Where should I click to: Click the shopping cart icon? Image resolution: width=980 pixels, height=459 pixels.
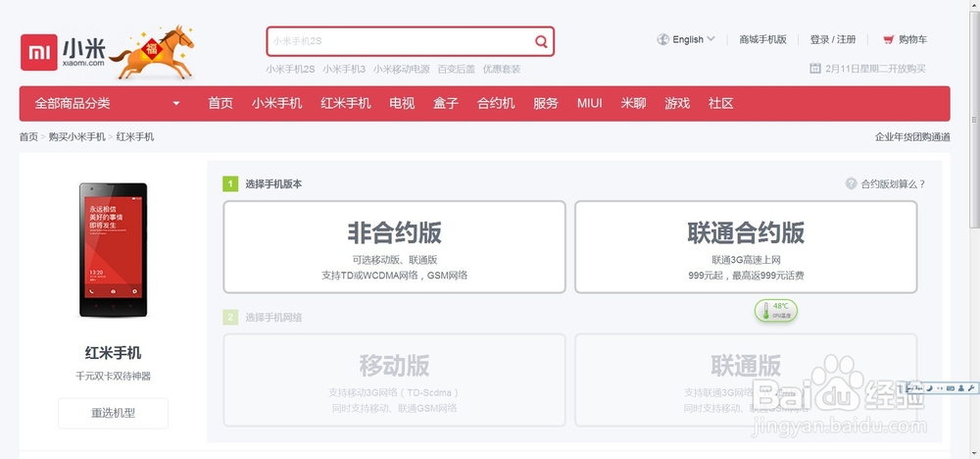click(888, 39)
